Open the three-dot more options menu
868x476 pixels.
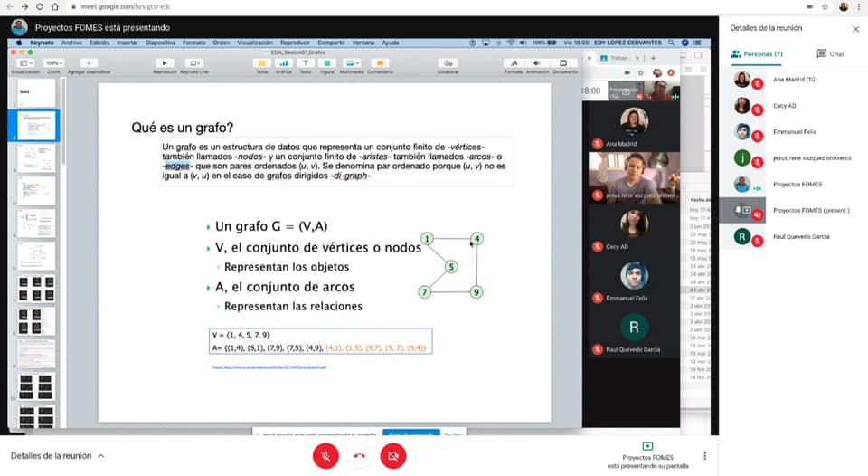coord(704,456)
